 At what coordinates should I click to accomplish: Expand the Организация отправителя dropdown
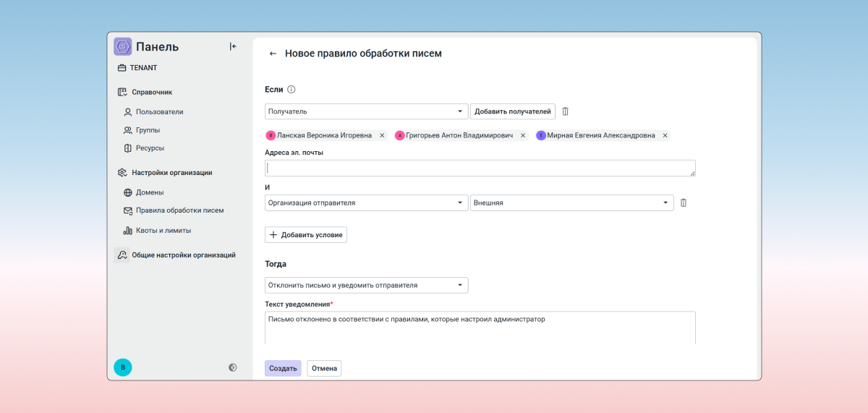coord(367,203)
